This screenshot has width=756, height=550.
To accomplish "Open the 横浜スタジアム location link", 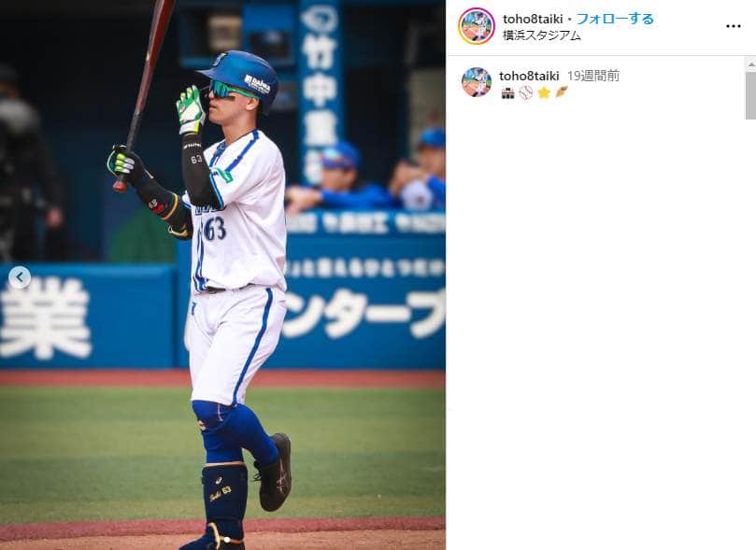I will [541, 35].
